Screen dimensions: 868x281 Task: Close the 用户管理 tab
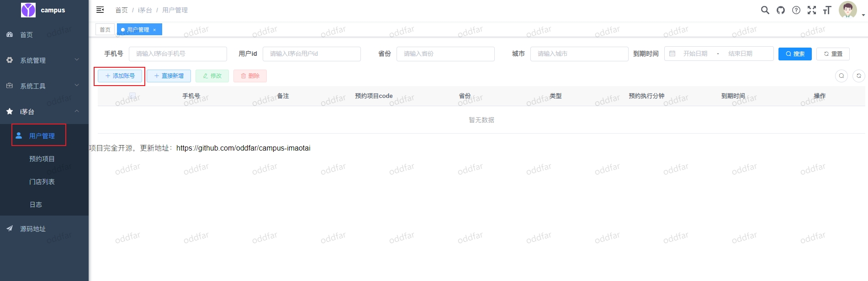(x=154, y=30)
